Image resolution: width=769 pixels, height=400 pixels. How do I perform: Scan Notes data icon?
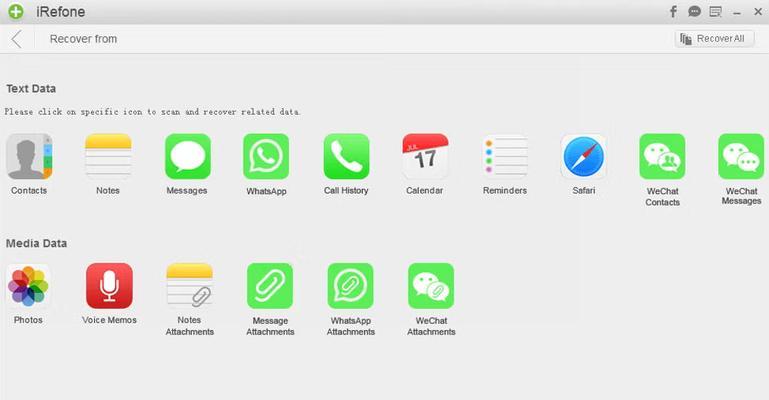(108, 156)
